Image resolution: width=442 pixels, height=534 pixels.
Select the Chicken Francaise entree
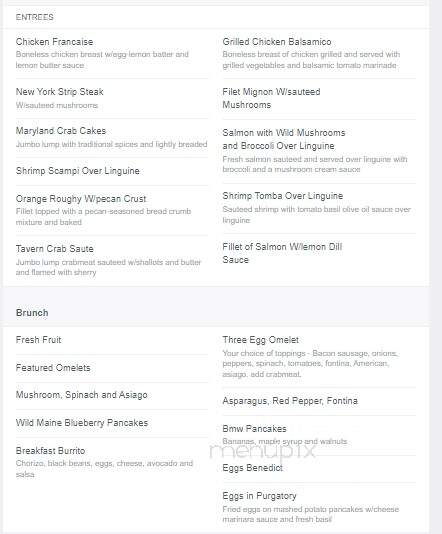tap(54, 42)
